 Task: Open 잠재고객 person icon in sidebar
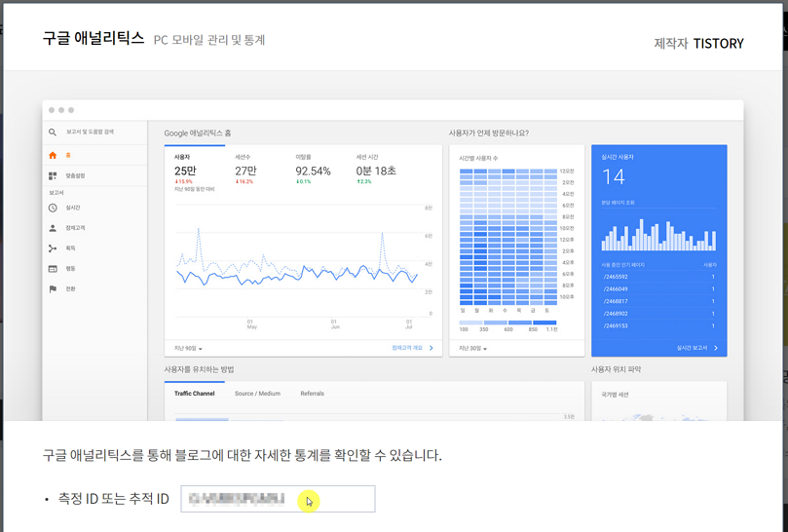tap(53, 228)
